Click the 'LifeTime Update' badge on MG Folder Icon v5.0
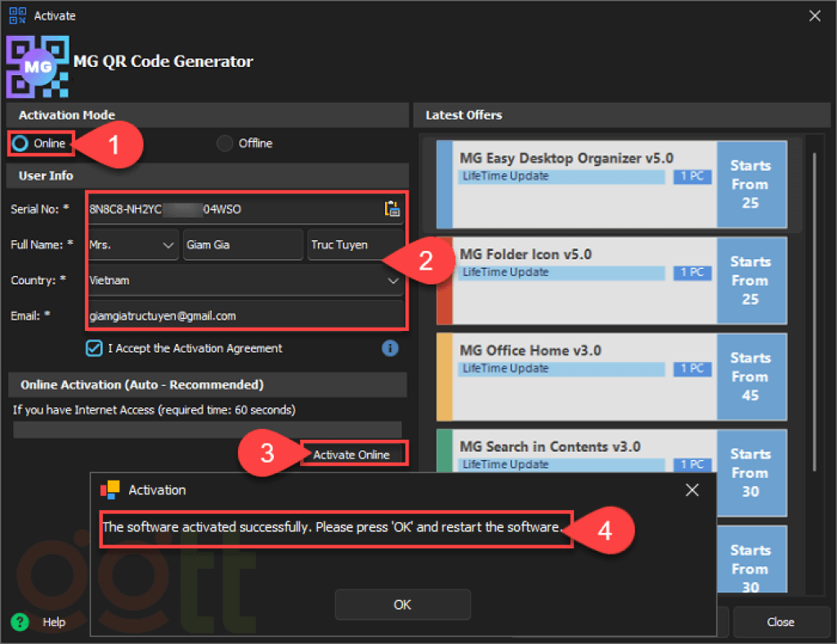 pos(561,272)
